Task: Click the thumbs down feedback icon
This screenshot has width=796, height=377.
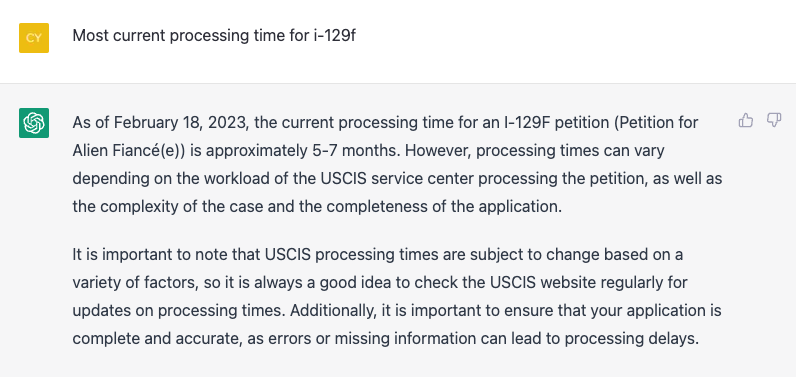Action: click(774, 120)
